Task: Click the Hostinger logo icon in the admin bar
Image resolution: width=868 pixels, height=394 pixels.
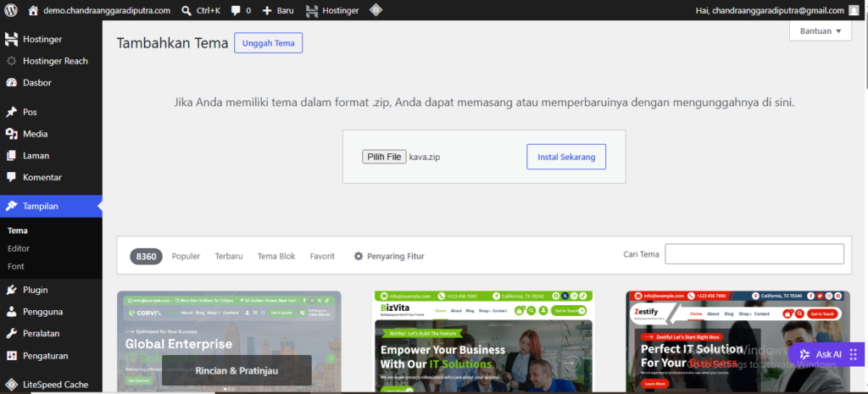Action: coord(312,10)
